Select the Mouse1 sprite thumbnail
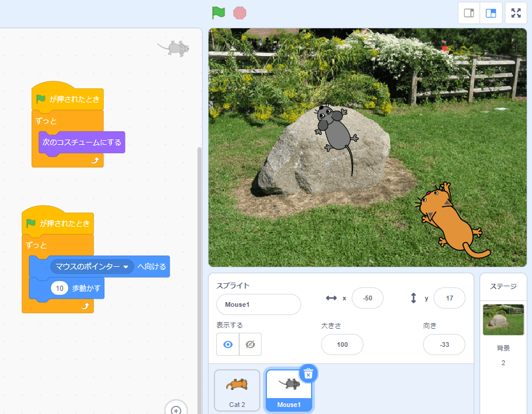 coord(289,390)
